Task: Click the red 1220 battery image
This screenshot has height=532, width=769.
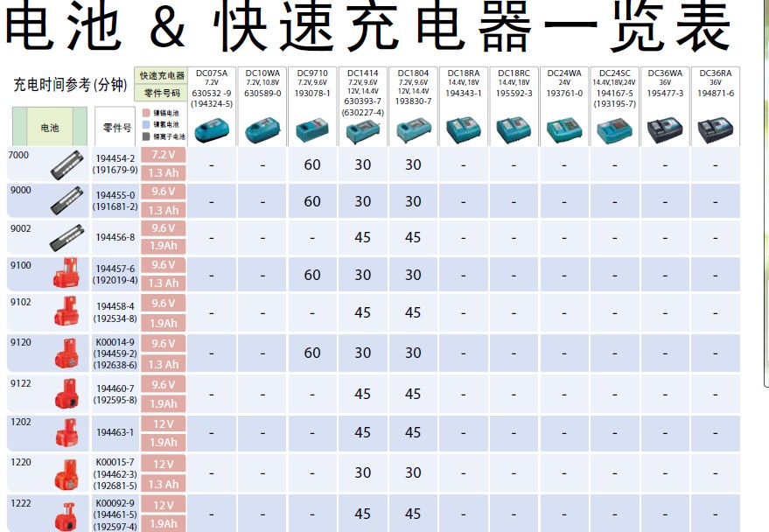Action: pos(66,474)
